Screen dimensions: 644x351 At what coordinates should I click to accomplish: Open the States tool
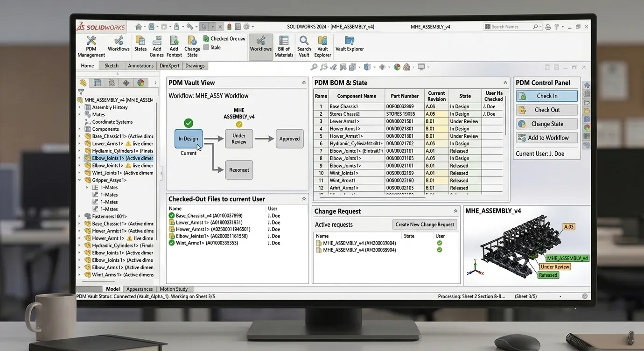point(140,43)
